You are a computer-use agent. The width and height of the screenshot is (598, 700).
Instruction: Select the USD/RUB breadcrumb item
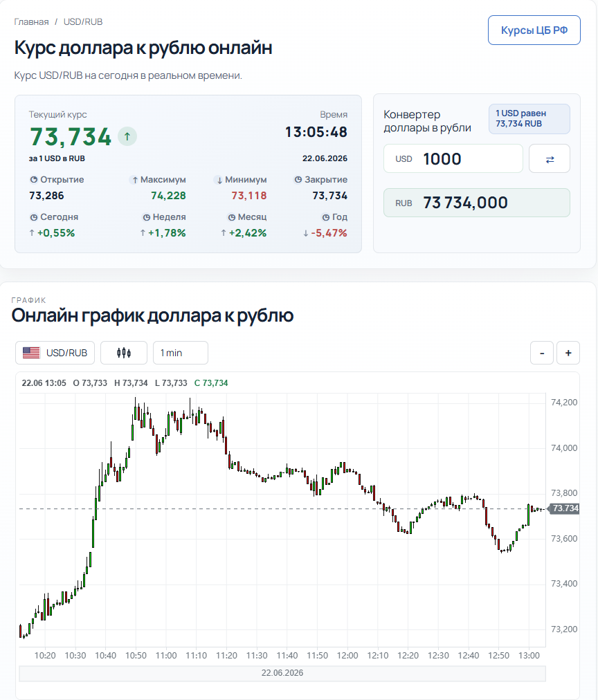point(83,22)
